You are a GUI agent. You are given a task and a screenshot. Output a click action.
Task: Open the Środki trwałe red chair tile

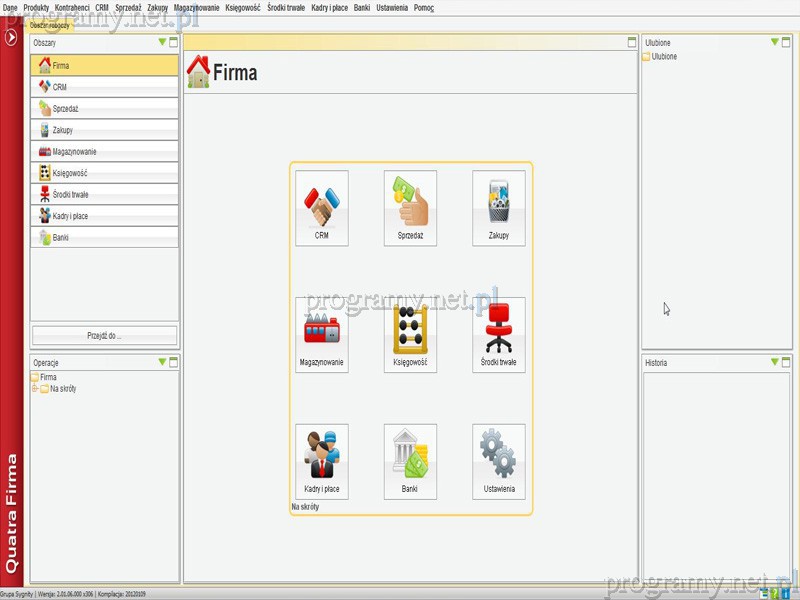tap(498, 334)
